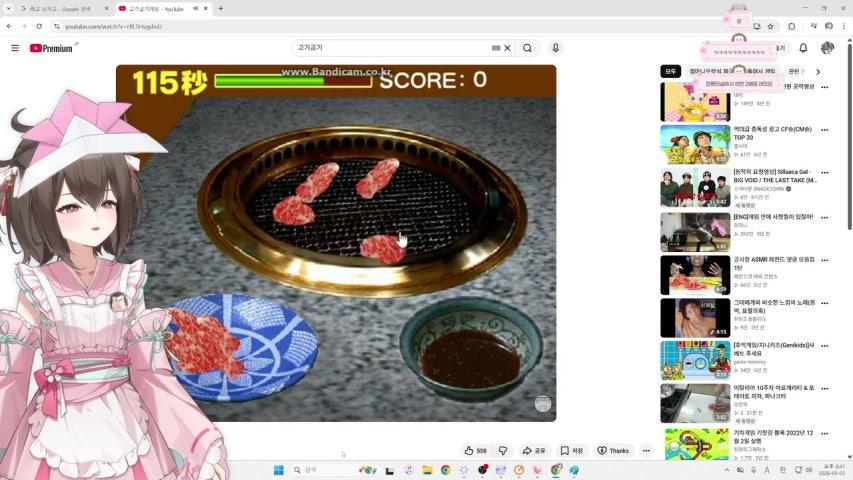Like the video with thumbs-up
Image resolution: width=853 pixels, height=480 pixels.
[475, 451]
